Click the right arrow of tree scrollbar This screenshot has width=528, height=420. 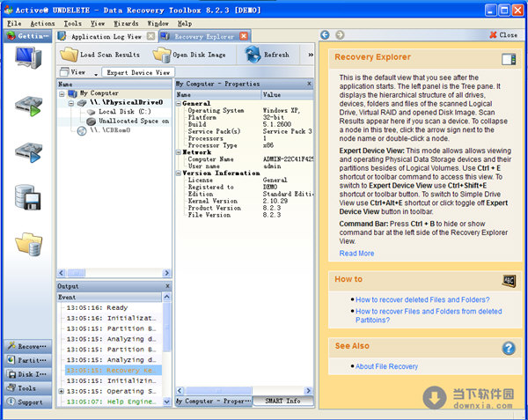[166, 273]
